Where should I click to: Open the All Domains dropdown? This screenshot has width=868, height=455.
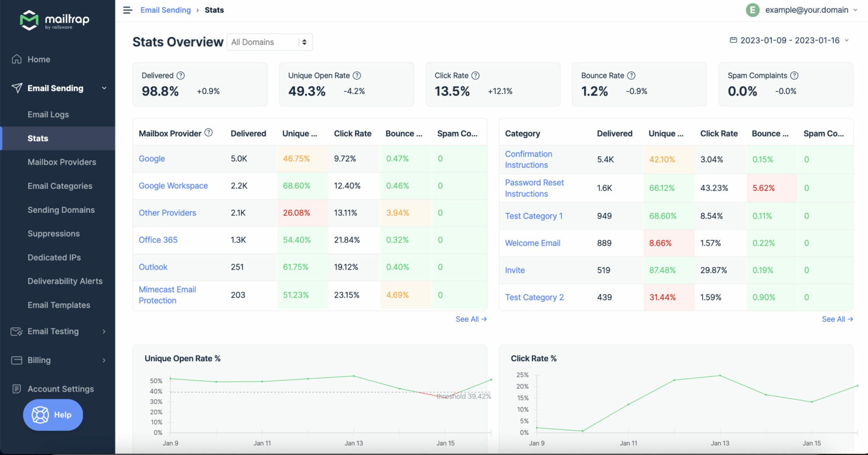(x=270, y=42)
